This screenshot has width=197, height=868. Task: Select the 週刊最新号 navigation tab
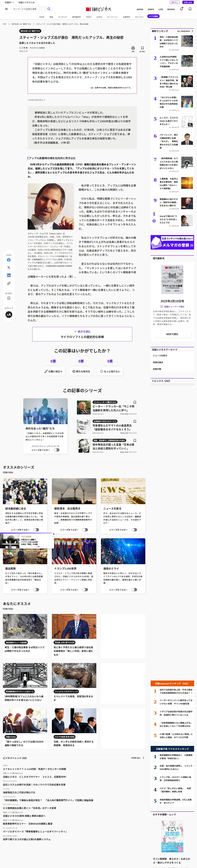[x=76, y=16]
